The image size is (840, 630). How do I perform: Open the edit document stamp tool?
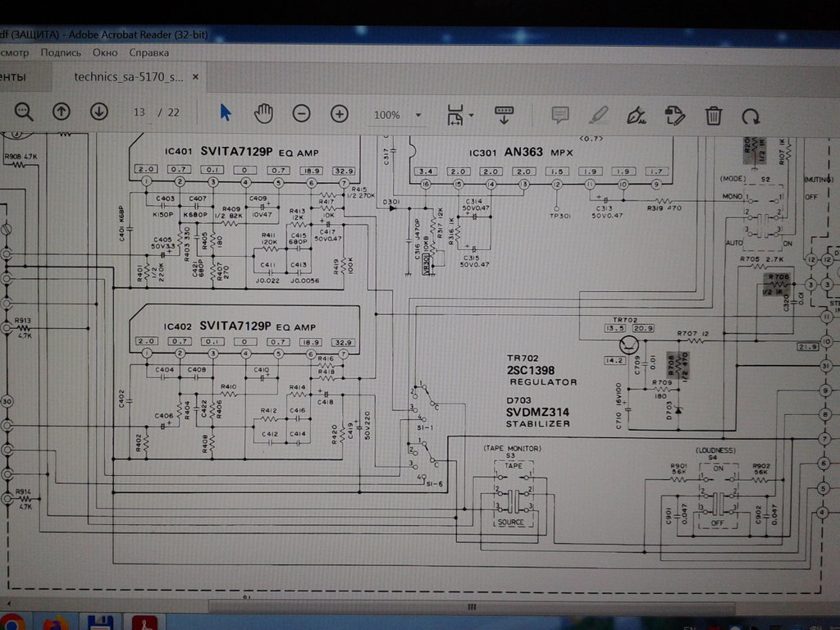(x=674, y=116)
